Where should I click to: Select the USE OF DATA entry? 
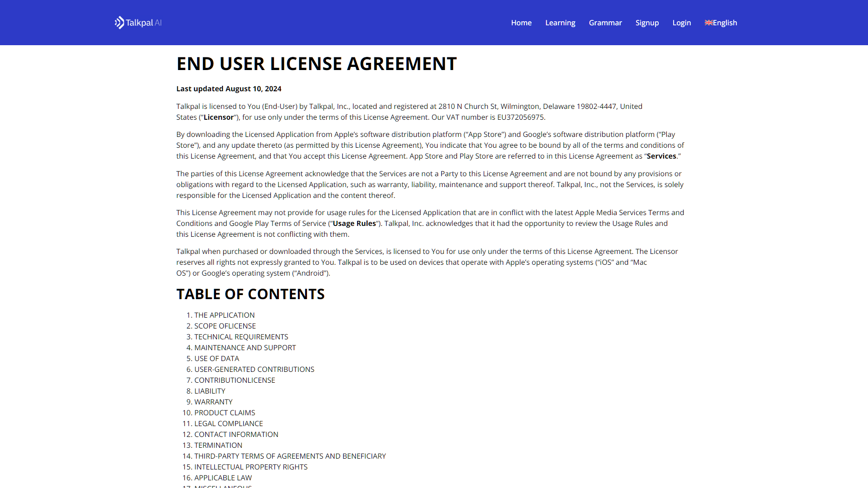point(217,358)
